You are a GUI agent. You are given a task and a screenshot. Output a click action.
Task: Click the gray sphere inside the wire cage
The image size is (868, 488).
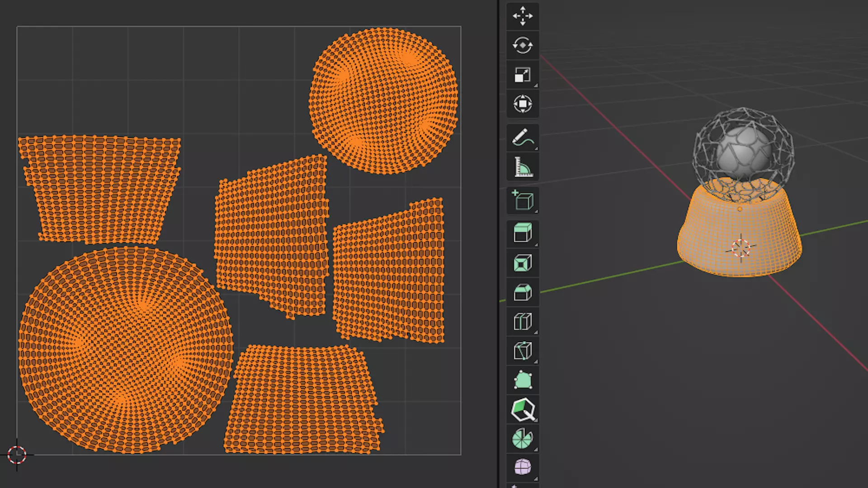click(x=743, y=151)
